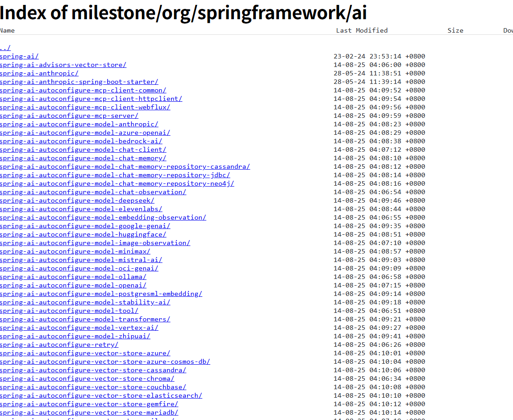Open spring-ai-autoconfigure-vector-store-azure/ link
This screenshot has height=420, width=513.
point(85,354)
